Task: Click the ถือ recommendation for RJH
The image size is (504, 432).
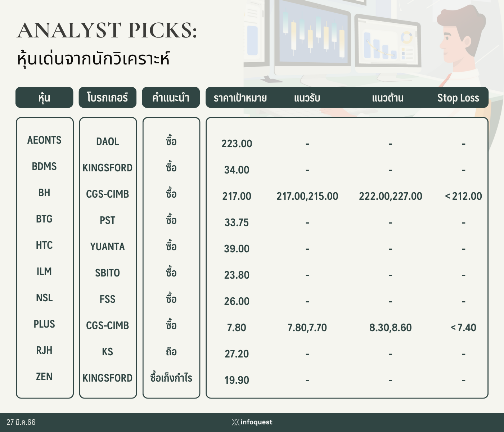Action: pyautogui.click(x=171, y=351)
